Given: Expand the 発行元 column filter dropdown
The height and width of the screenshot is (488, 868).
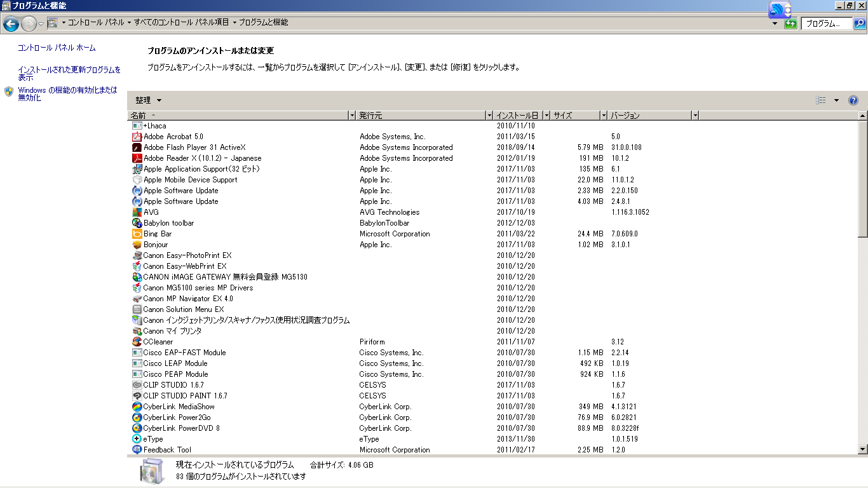Looking at the screenshot, I should click(489, 116).
